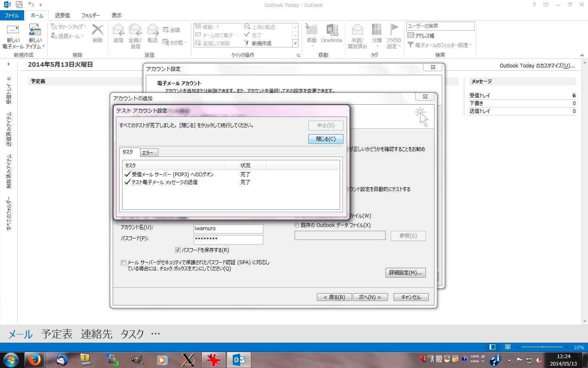Expand the Quick Steps gallery more arrow
Viewport: 588px width, 368px height.
pyautogui.click(x=295, y=43)
